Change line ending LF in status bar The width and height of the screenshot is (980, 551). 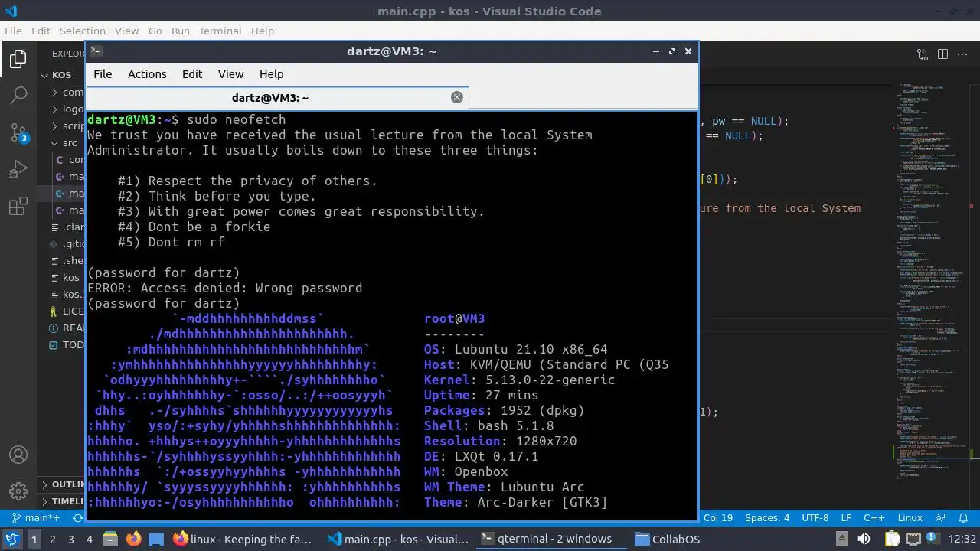(x=846, y=518)
